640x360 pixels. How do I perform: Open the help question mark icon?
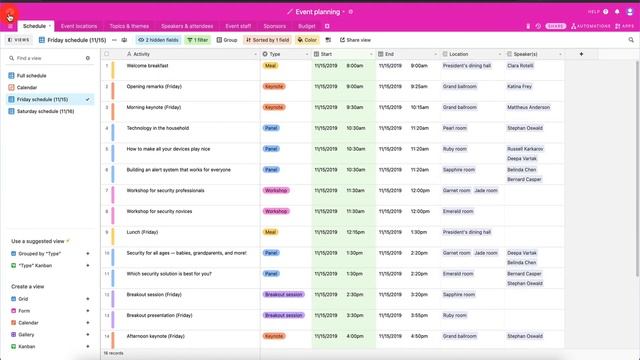(606, 12)
